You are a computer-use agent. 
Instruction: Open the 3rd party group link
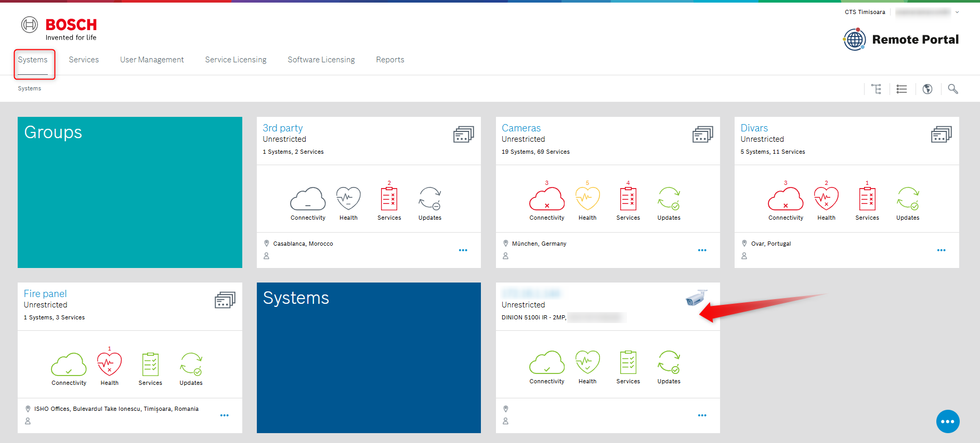[282, 128]
